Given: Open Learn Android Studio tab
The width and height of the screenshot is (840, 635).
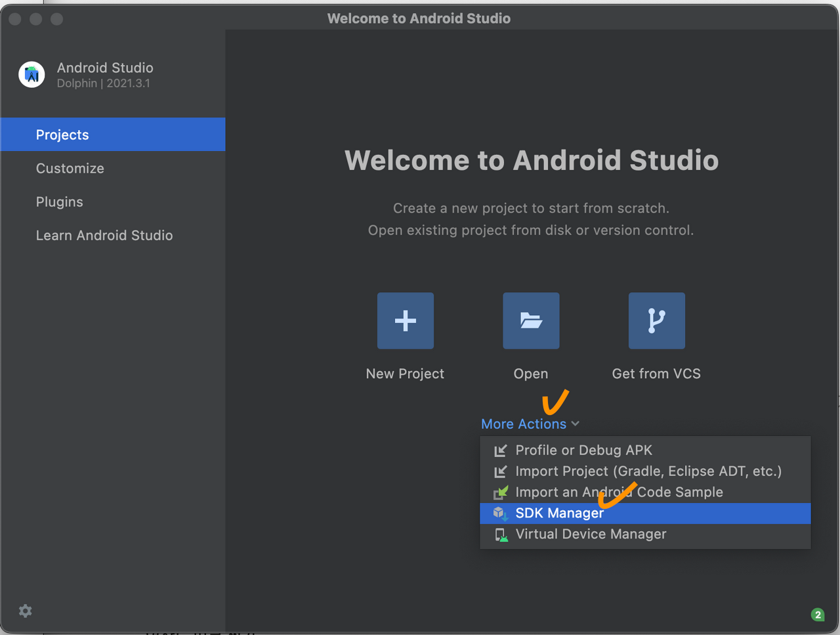Looking at the screenshot, I should (x=113, y=235).
